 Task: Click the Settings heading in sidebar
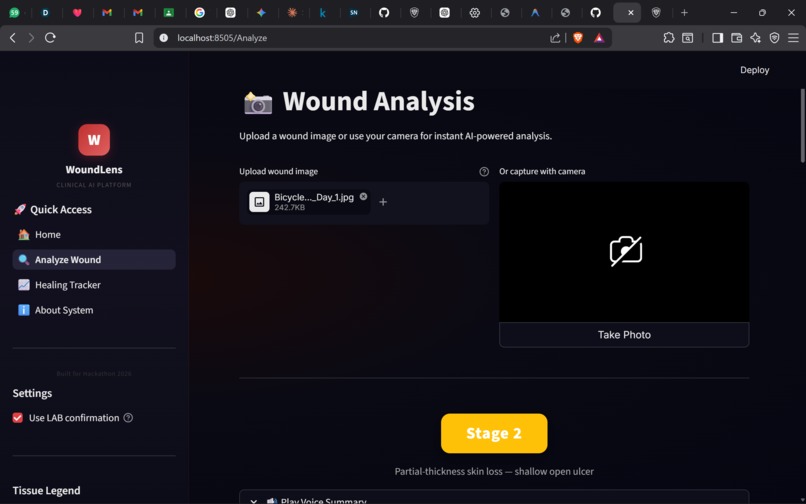[32, 393]
